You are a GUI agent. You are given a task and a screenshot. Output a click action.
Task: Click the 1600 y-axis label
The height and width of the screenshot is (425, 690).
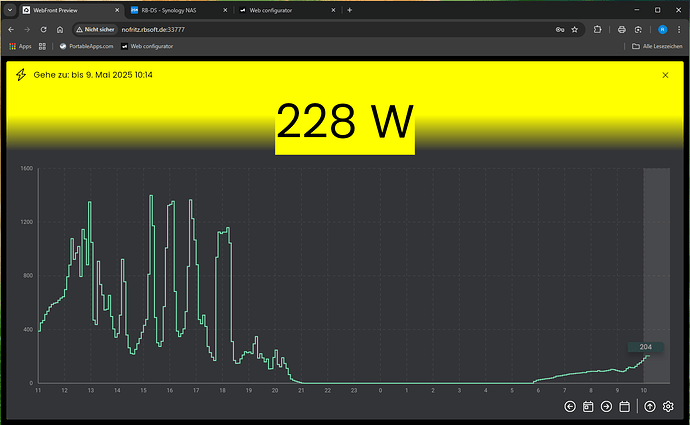pos(26,168)
